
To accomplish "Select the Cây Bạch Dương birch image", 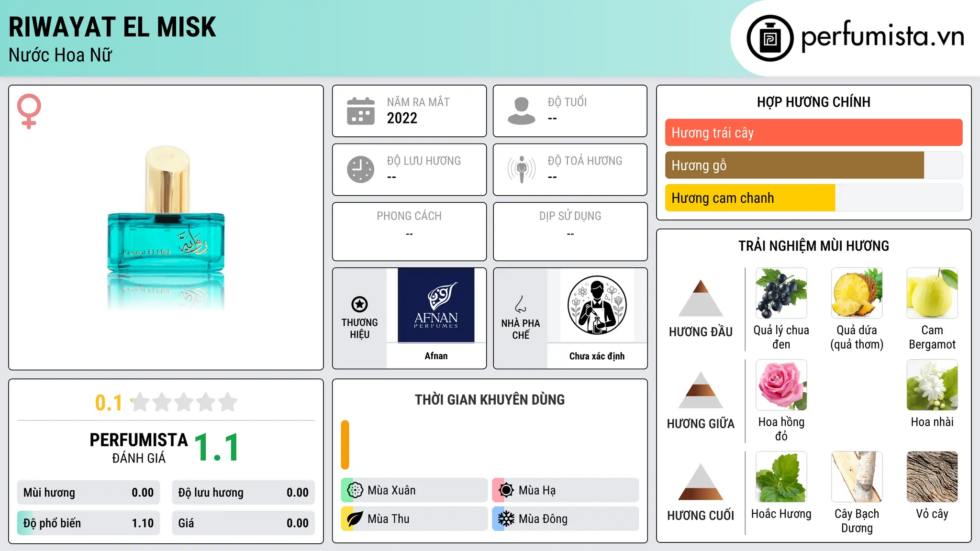I will click(857, 477).
